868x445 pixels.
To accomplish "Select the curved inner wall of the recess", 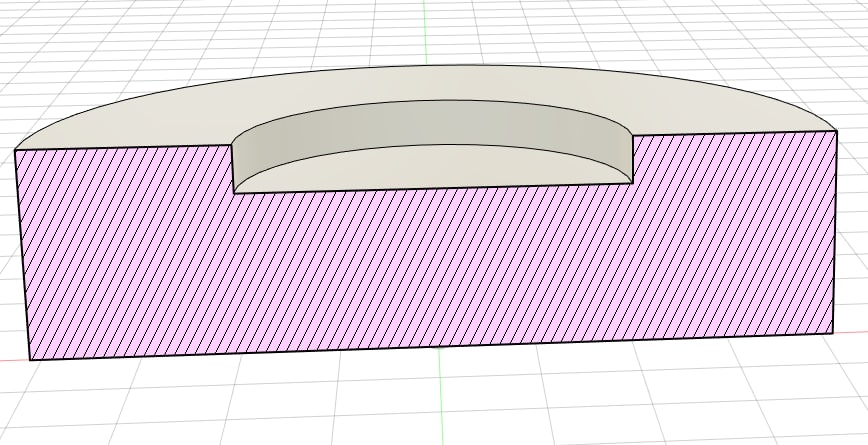I will [432, 123].
